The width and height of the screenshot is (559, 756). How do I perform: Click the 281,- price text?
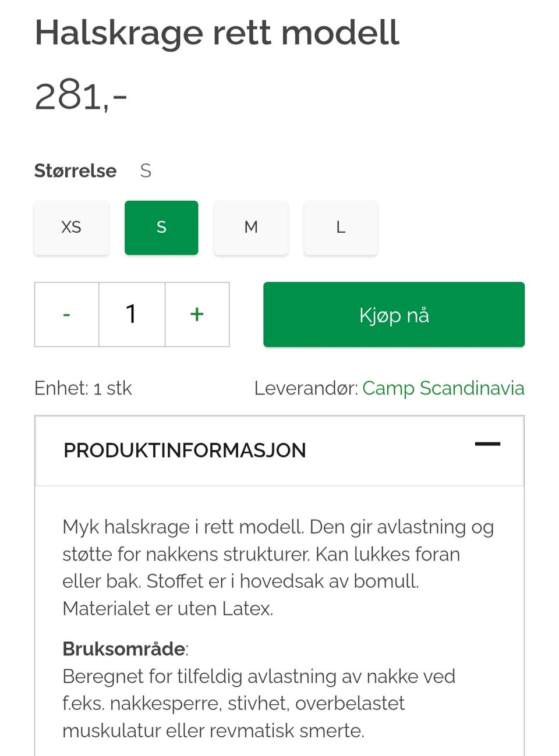point(81,95)
